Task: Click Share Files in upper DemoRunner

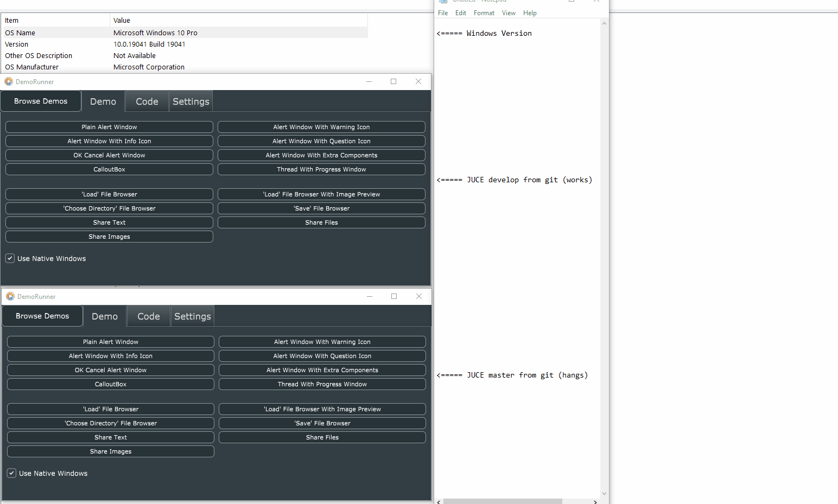Action: pos(321,222)
